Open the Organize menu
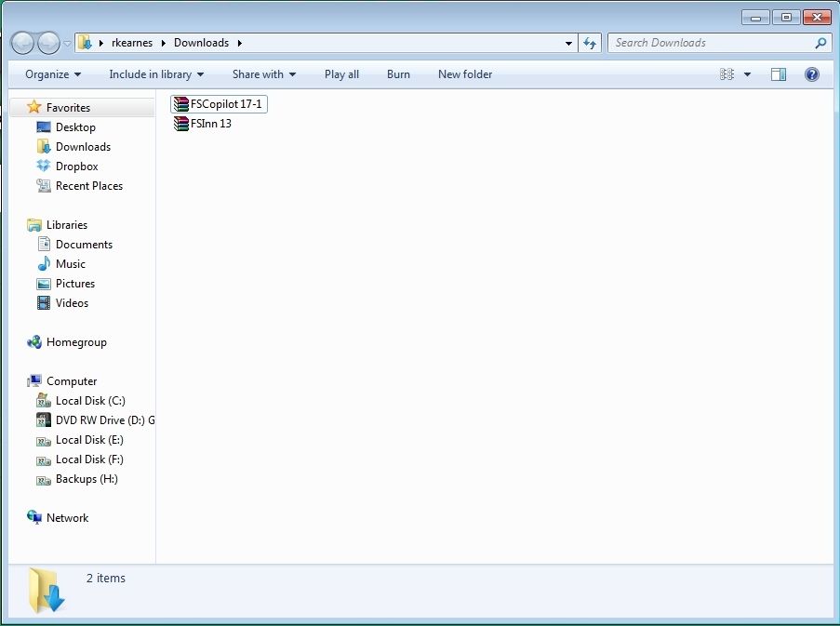This screenshot has width=840, height=626. [x=53, y=74]
